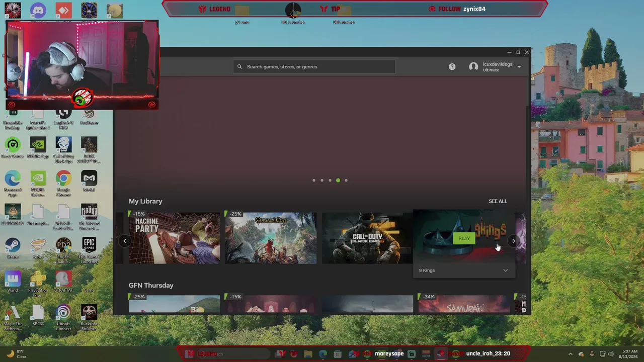Screen dimensions: 644x362
Task: Open the Discord desktop shortcut
Action: click(38, 10)
